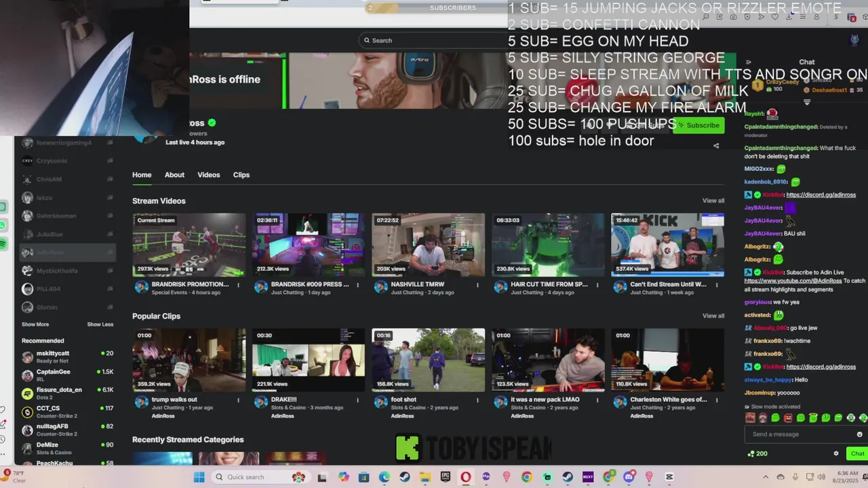Screen dimensions: 868x488
Task: Open CapCut from the taskbar
Action: click(x=669, y=477)
